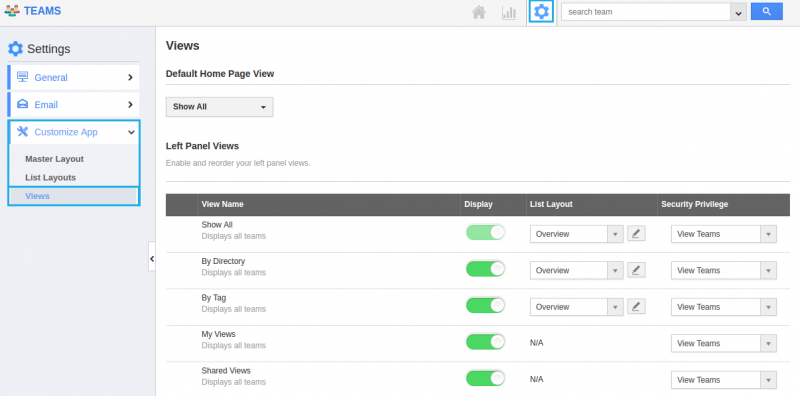Screen dimensions: 800x396
Task: Toggle the By Directory display switch
Action: [485, 269]
